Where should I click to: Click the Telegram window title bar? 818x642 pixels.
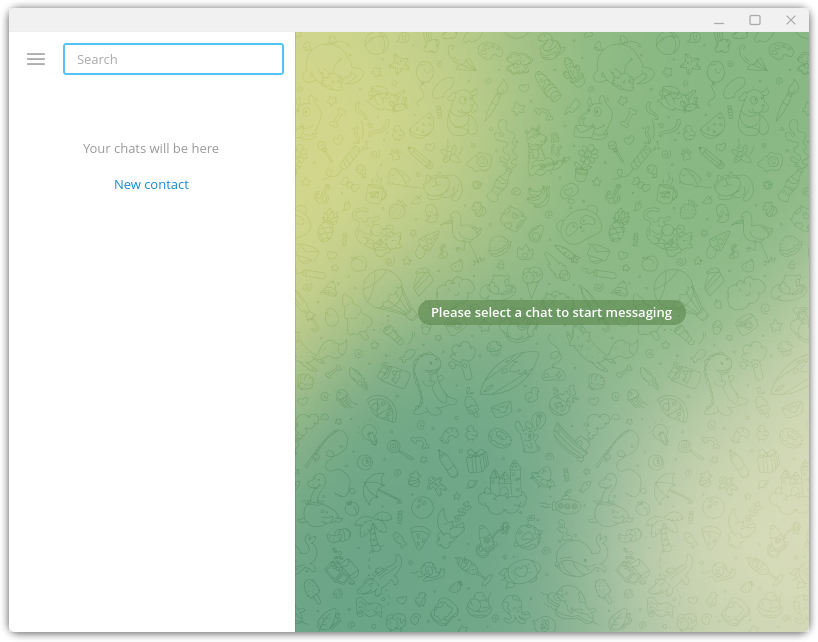(x=400, y=19)
